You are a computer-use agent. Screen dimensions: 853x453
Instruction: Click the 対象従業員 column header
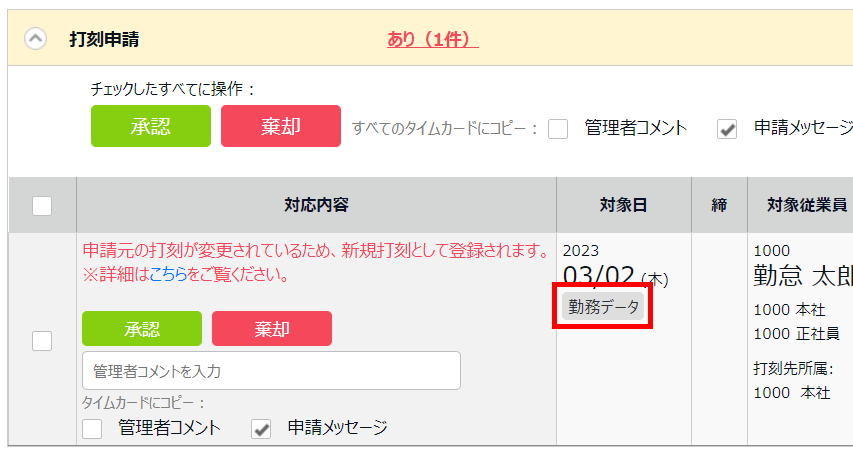807,205
